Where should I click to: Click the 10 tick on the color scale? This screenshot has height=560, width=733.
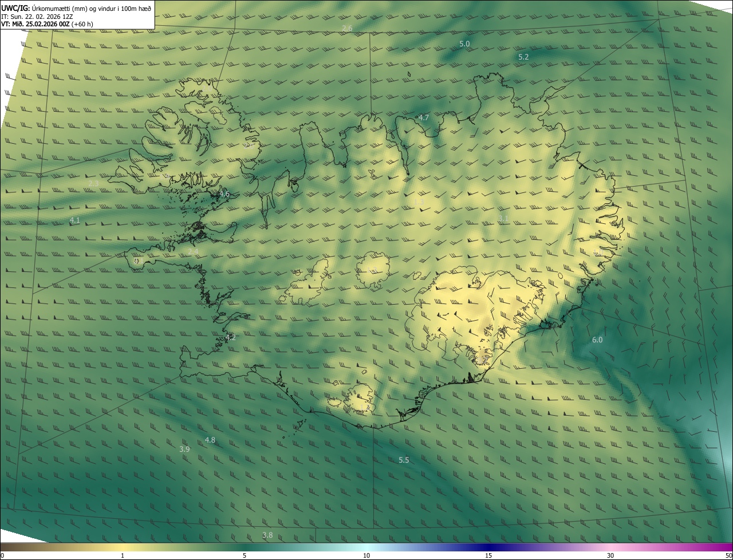pos(366,555)
